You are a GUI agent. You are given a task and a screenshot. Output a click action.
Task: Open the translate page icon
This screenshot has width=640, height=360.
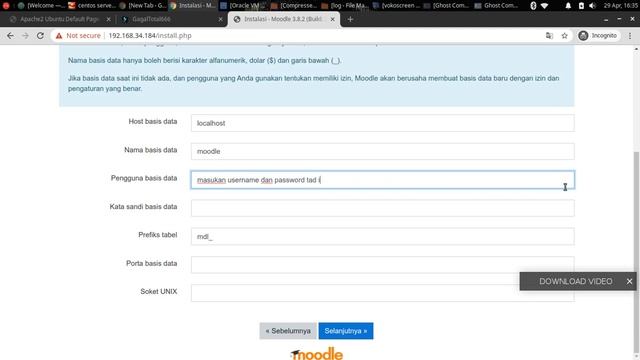tap(549, 36)
